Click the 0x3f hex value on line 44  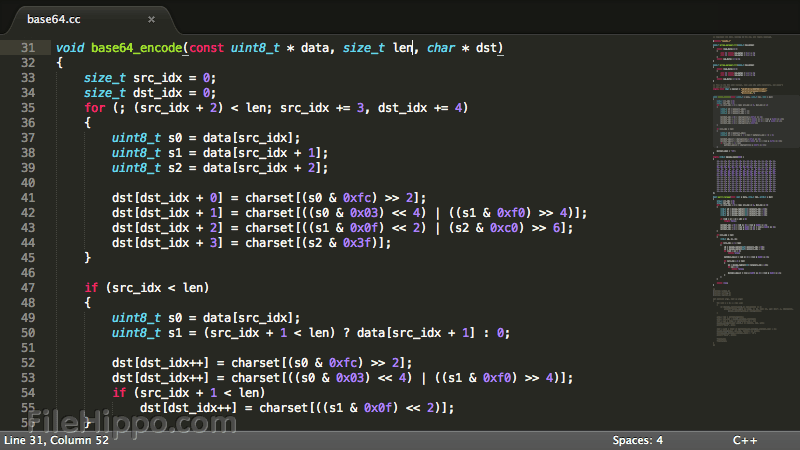tap(357, 243)
